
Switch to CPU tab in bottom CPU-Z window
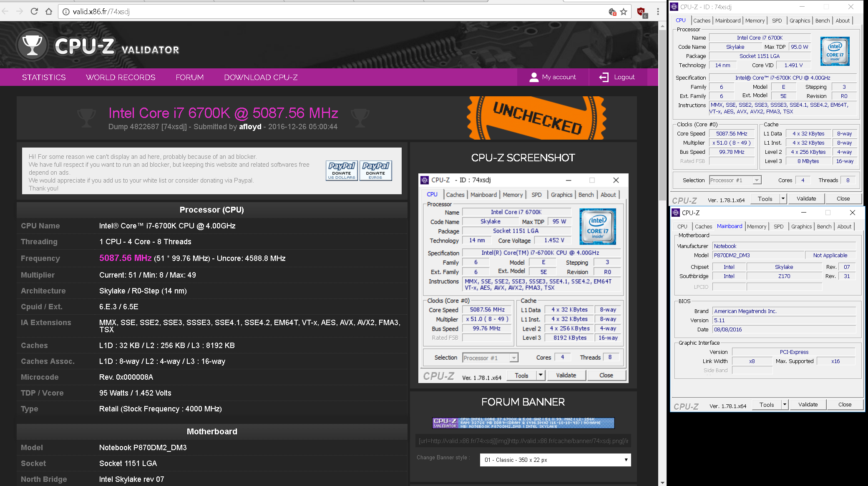point(682,226)
